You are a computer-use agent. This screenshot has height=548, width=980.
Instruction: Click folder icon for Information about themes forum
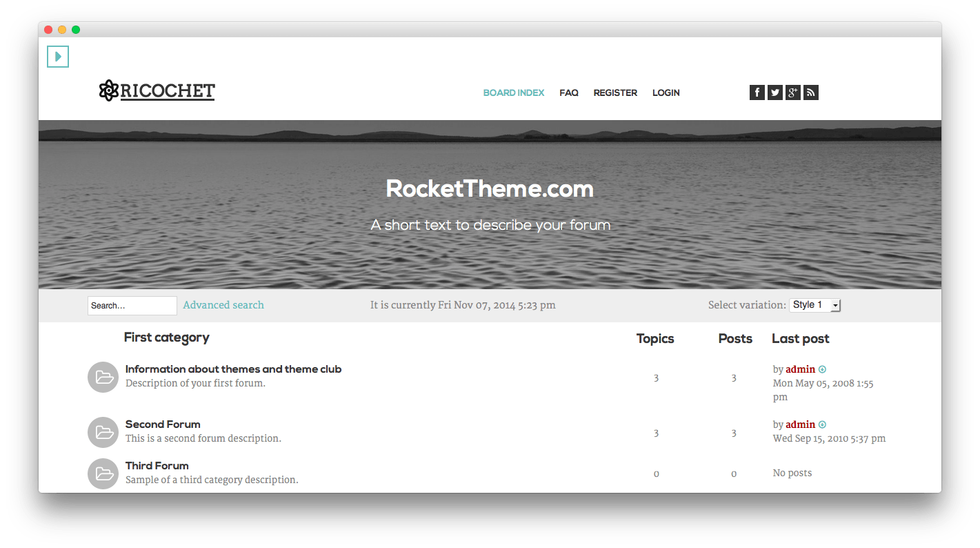point(103,377)
